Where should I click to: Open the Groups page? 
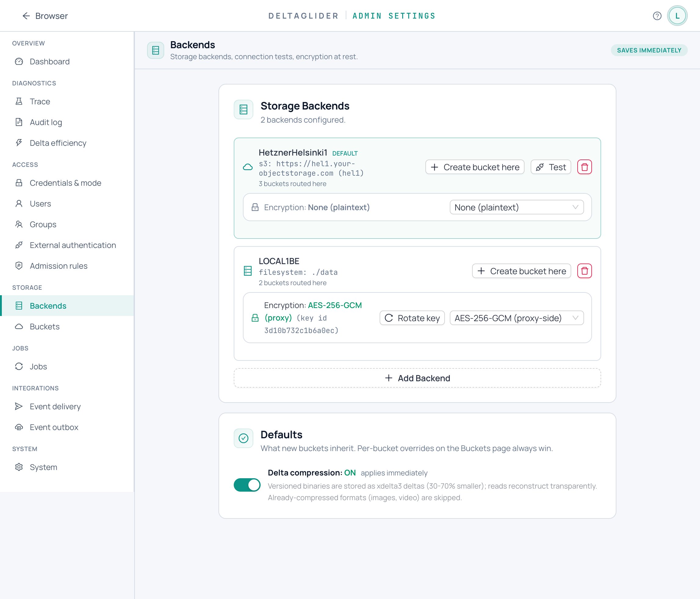click(67, 224)
